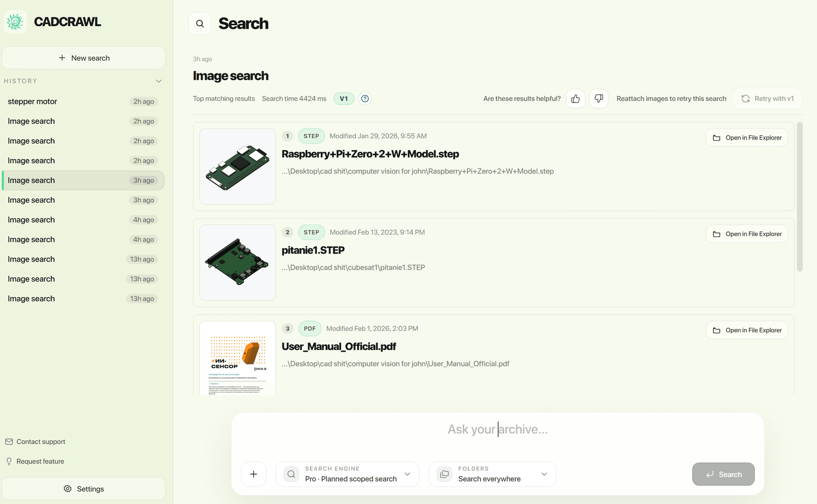The image size is (817, 504).
Task: Click Retry with v1 button
Action: point(768,98)
